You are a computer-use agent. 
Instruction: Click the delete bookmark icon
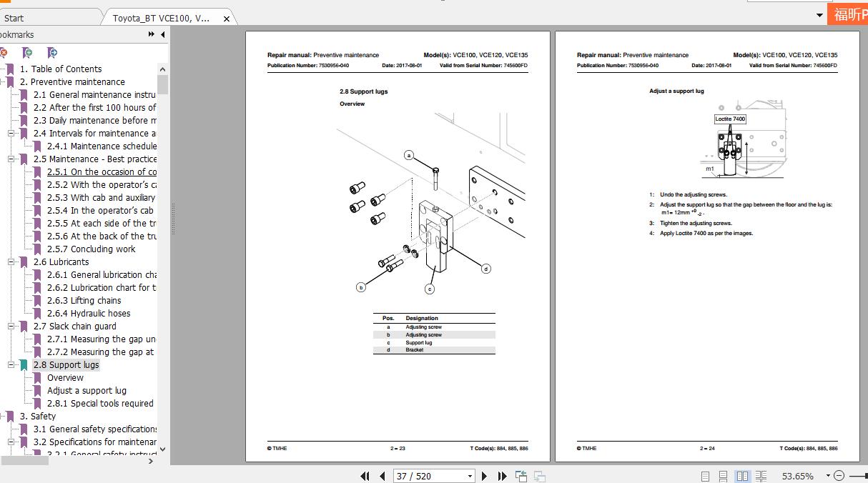3,52
